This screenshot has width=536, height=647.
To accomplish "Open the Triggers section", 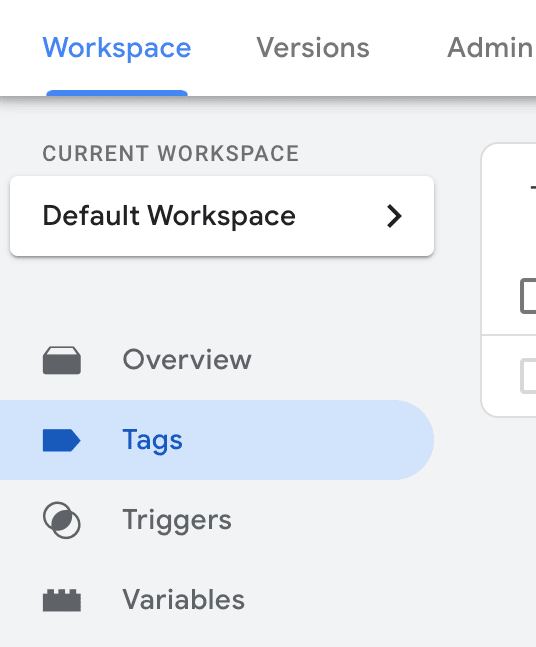I will 177,520.
